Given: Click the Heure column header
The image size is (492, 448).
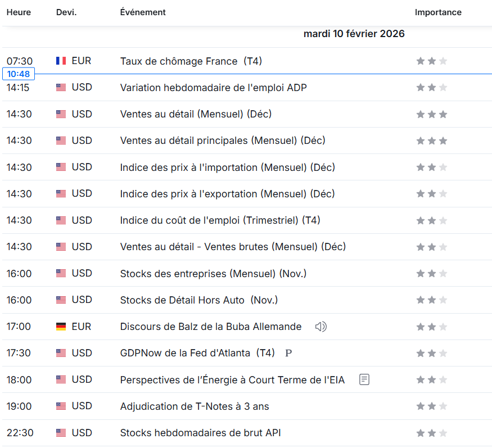Looking at the screenshot, I should [x=19, y=12].
